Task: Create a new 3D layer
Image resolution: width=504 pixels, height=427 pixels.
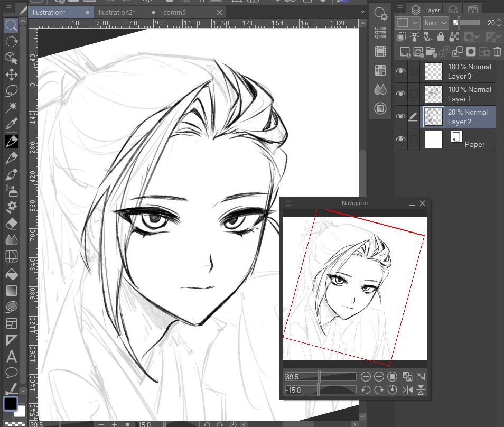Action: 418,52
